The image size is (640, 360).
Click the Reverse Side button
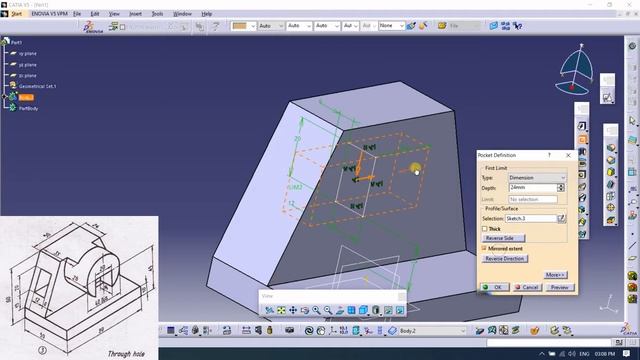click(x=503, y=238)
